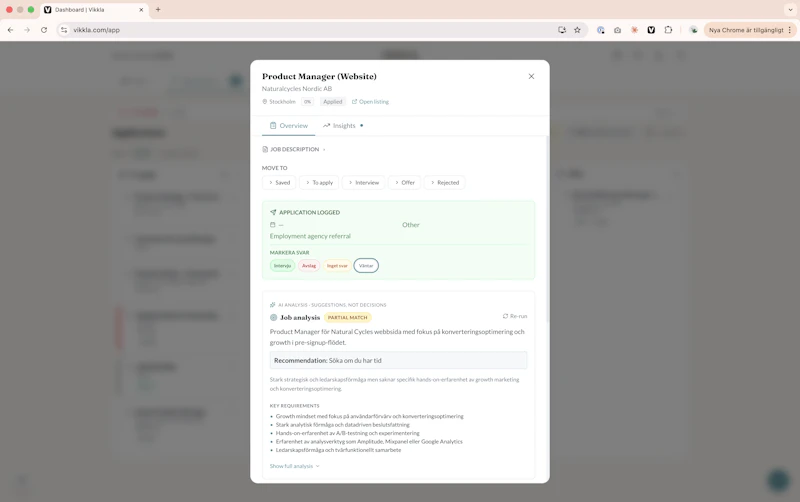Screen dimensions: 800x502
Task: Click the Employment agency referral text
Action: (x=310, y=236)
